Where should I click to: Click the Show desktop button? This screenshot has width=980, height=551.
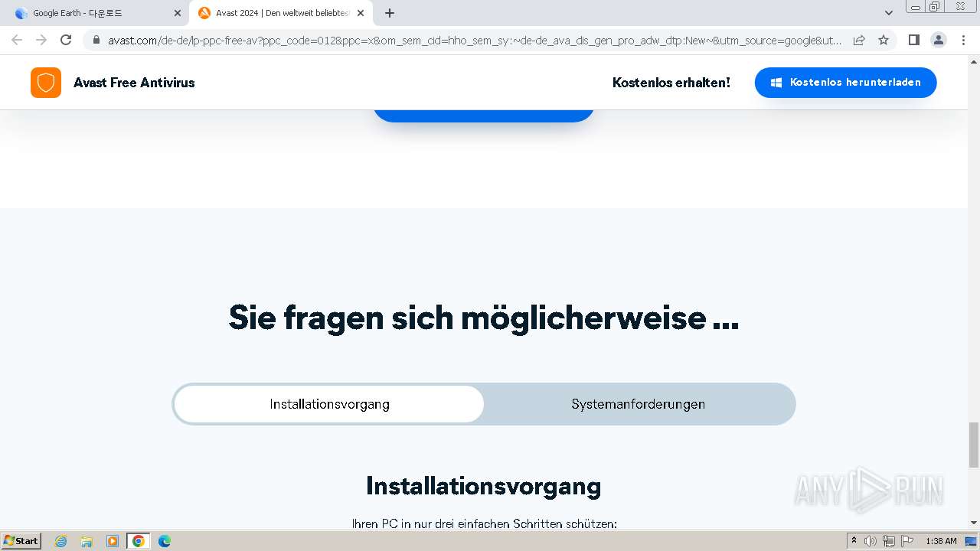pos(972,541)
